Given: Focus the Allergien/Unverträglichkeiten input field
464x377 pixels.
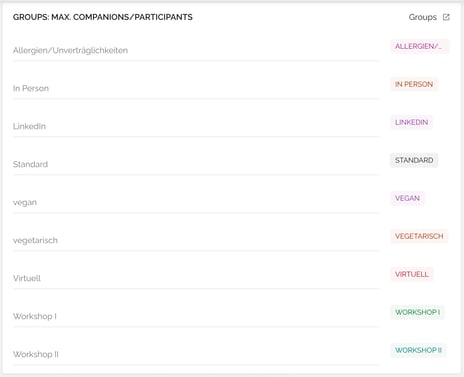Looking at the screenshot, I should click(x=196, y=51).
